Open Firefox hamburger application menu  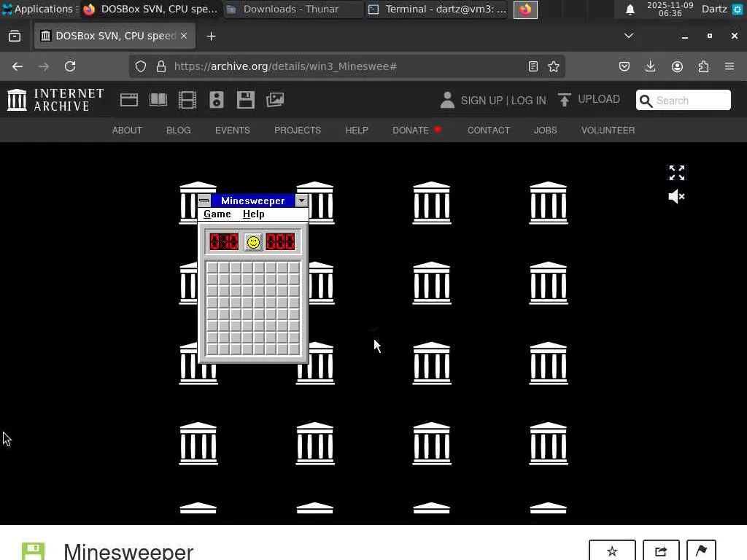[729, 66]
